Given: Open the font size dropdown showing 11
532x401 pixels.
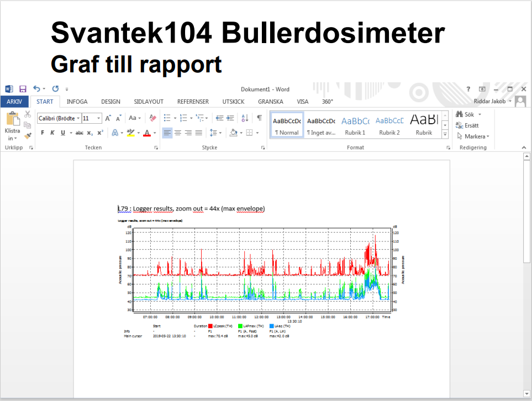Looking at the screenshot, I should 99,118.
